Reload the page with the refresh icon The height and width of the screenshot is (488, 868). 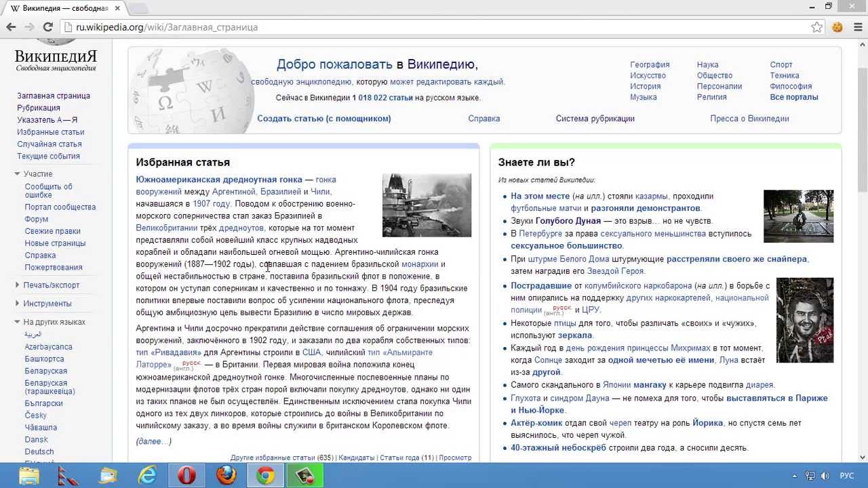point(47,27)
